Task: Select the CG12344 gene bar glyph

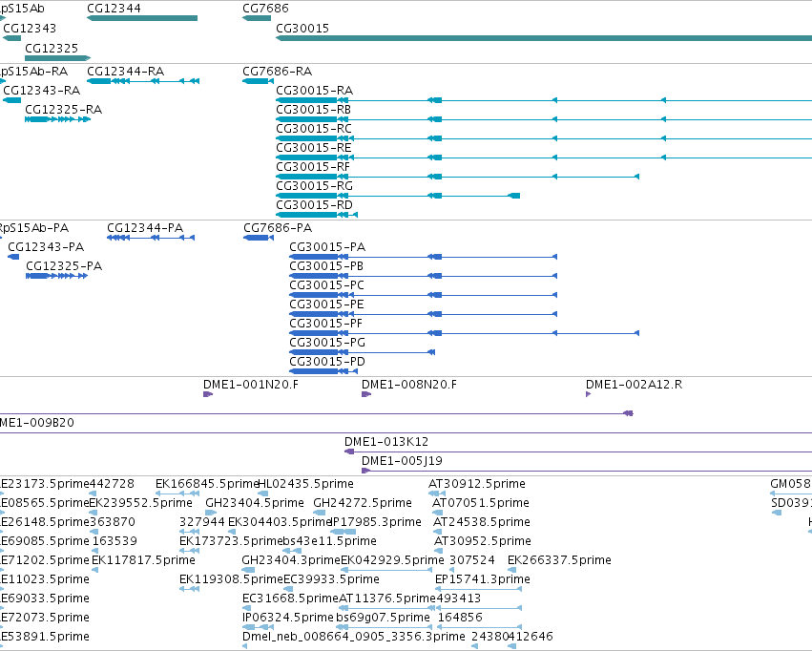Action: pyautogui.click(x=142, y=18)
